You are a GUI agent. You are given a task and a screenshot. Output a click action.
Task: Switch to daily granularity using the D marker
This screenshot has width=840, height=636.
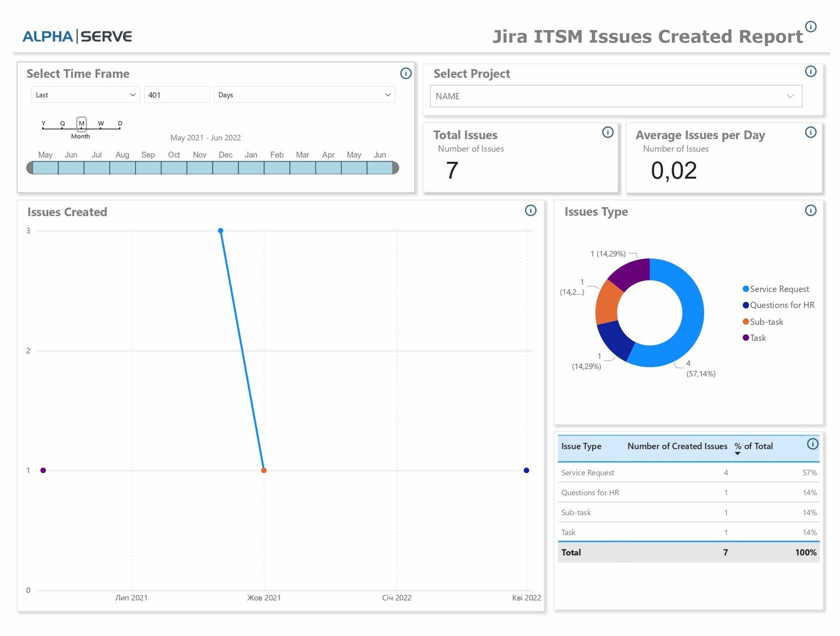pyautogui.click(x=119, y=123)
